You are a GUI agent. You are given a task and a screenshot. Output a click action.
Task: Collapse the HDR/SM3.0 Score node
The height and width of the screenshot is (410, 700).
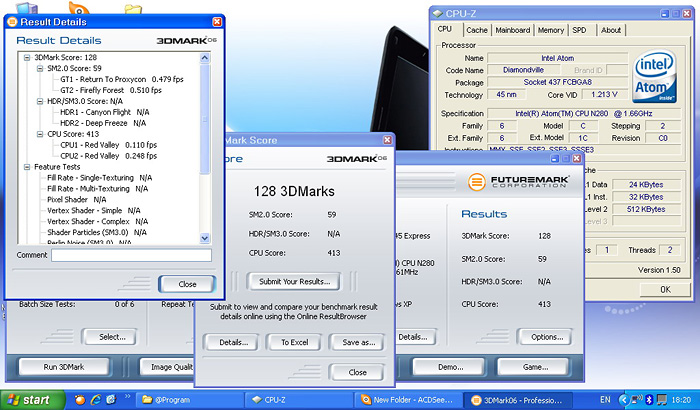point(40,101)
